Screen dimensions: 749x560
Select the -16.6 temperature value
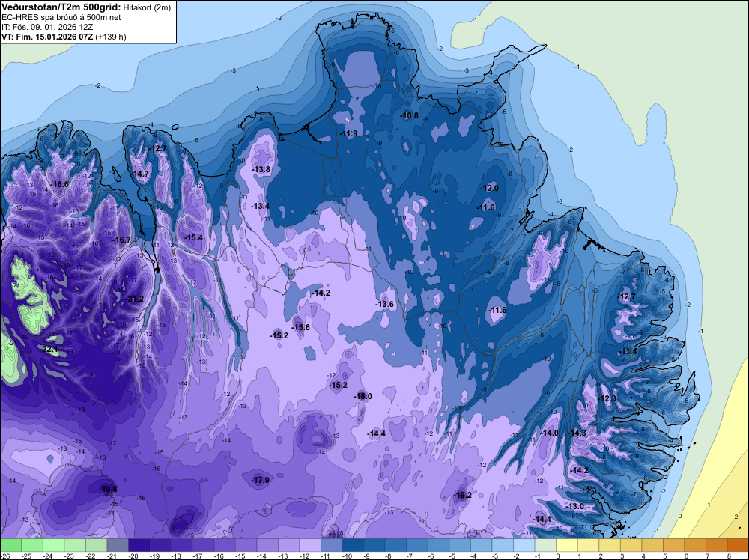tap(60, 184)
